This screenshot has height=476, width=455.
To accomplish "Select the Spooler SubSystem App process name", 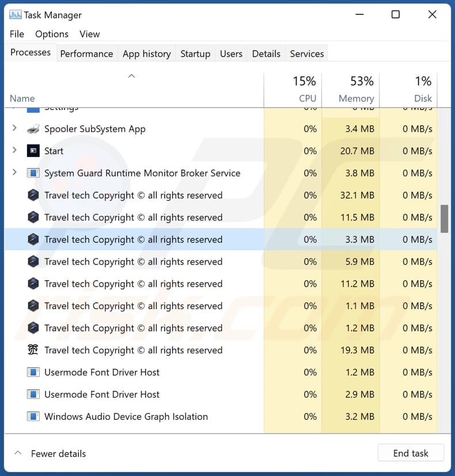I will pyautogui.click(x=95, y=129).
